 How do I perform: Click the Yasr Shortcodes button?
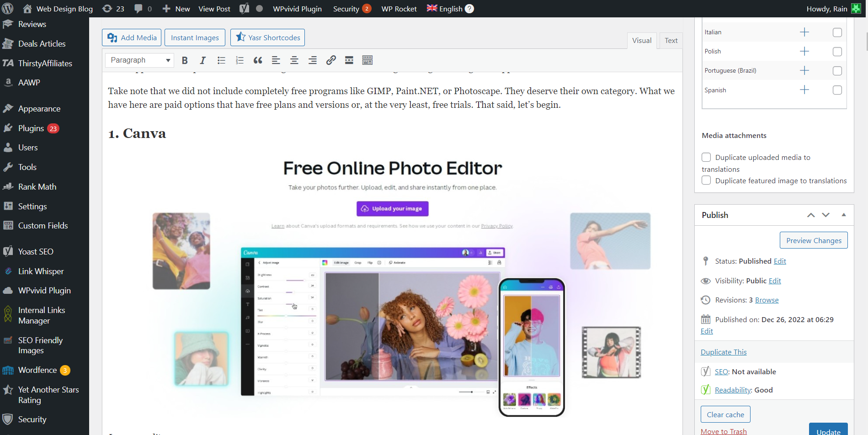267,37
